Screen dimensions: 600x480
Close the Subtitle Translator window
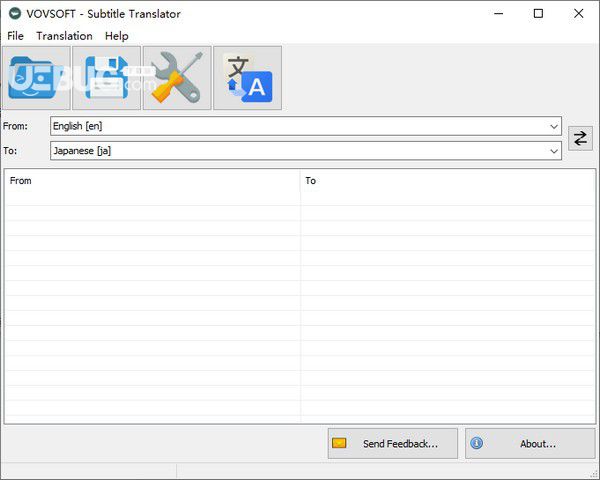(579, 14)
